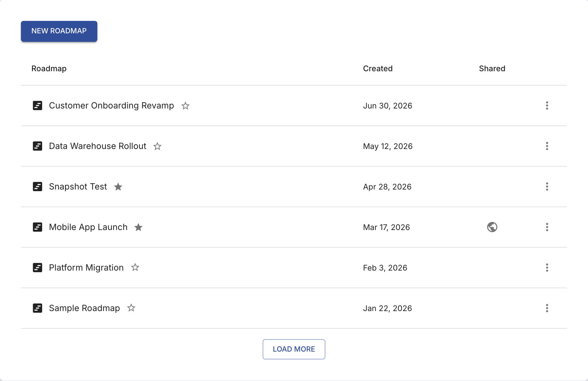
Task: Click the globe shared icon for Mobile App Launch
Action: (492, 227)
